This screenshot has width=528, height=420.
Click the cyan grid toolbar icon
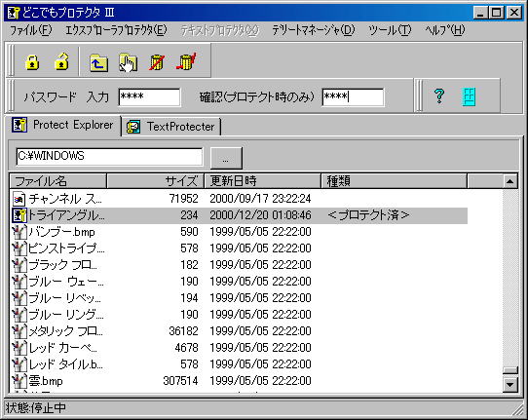click(x=470, y=97)
